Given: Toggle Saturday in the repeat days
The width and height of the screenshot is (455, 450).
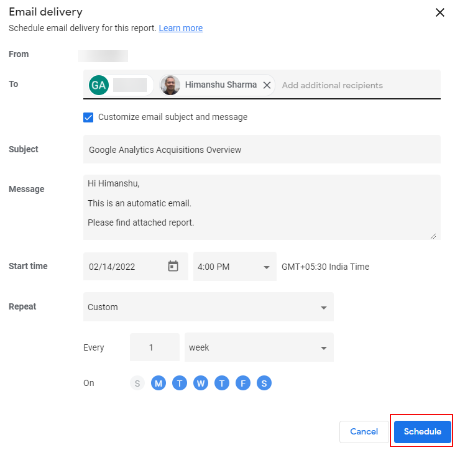Looking at the screenshot, I should (264, 383).
